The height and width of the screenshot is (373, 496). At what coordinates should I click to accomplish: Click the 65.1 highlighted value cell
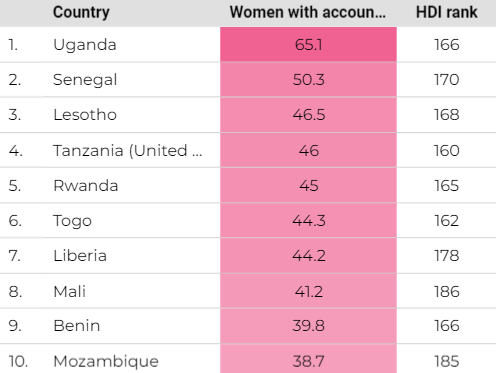(x=308, y=44)
